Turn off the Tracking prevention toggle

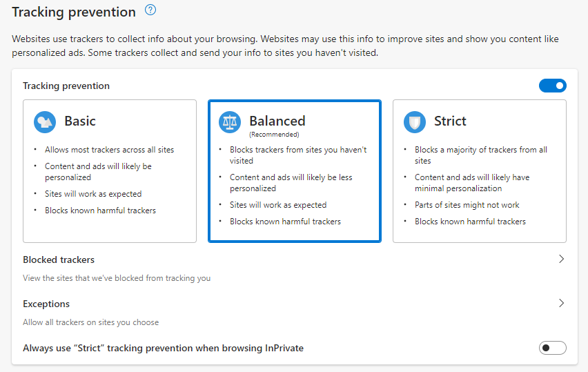[552, 86]
